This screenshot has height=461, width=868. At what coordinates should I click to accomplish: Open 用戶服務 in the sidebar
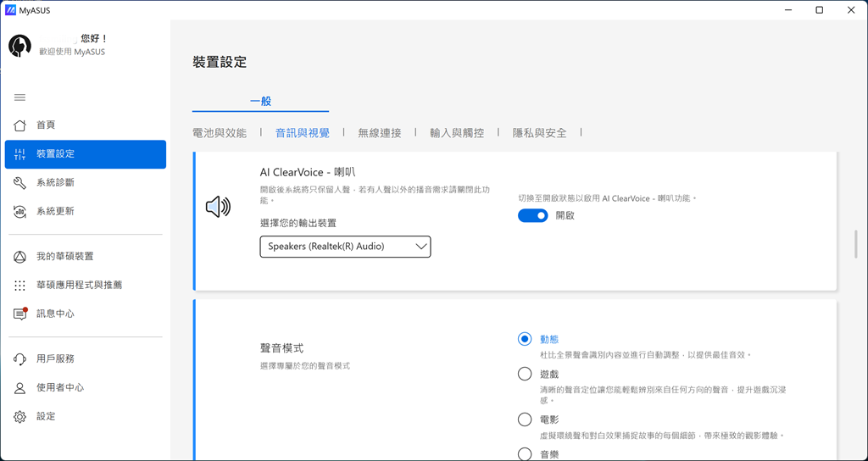[x=86, y=359]
